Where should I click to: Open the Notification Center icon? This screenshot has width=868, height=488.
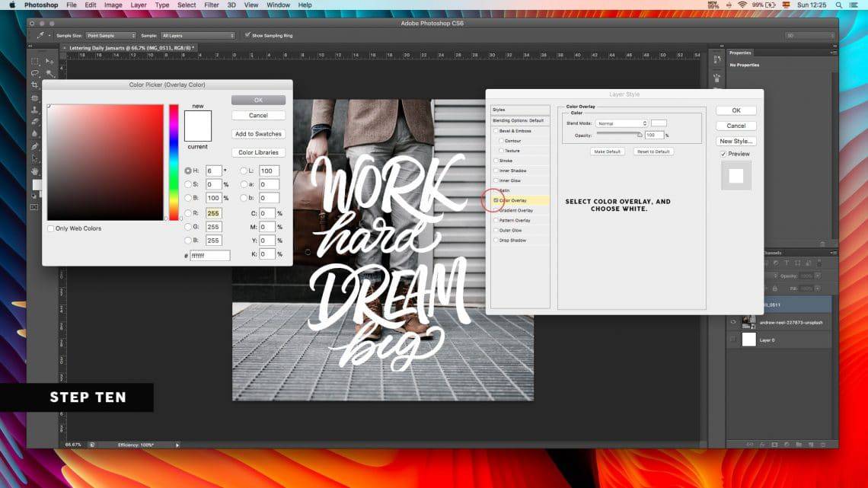tap(854, 5)
